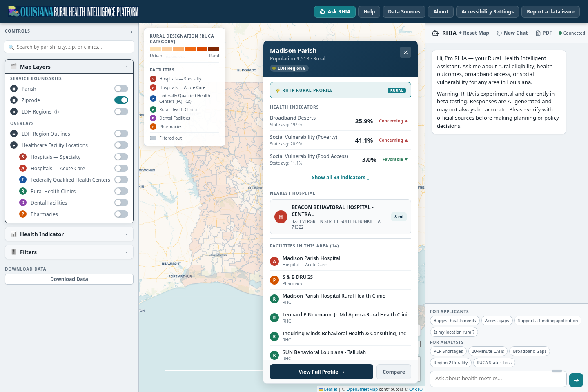Click the Dental Facilities D icon in Map Layers

pyautogui.click(x=23, y=203)
